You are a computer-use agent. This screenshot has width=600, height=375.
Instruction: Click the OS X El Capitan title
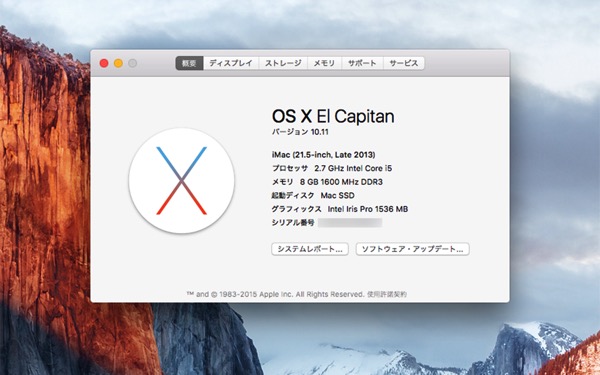333,116
